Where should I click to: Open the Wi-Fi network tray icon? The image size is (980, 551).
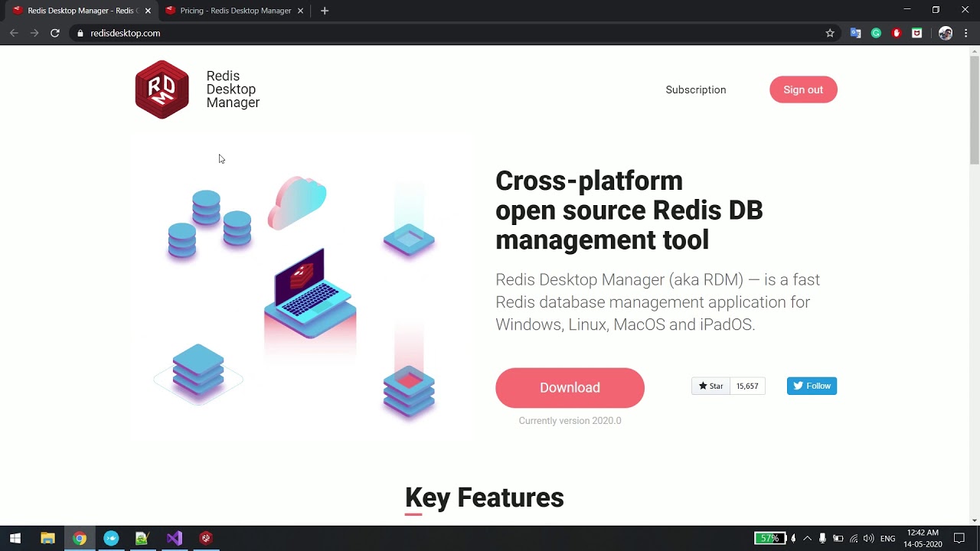(x=854, y=539)
